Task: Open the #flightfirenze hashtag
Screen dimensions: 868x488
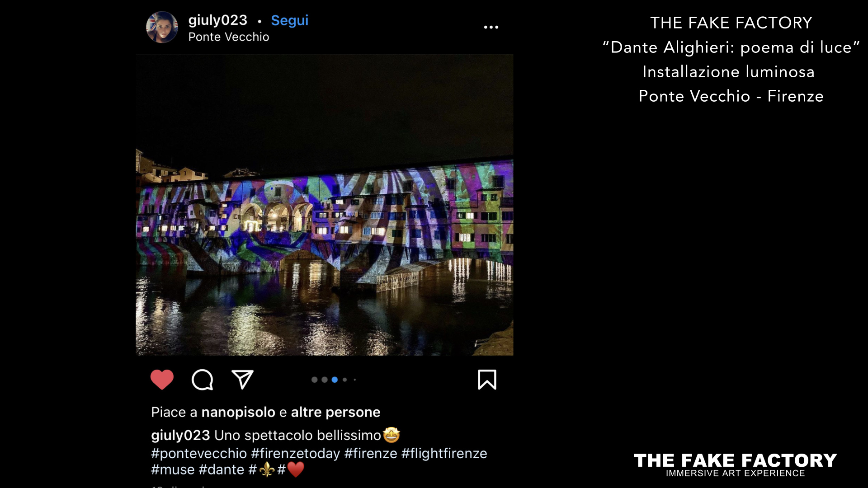Action: point(444,453)
